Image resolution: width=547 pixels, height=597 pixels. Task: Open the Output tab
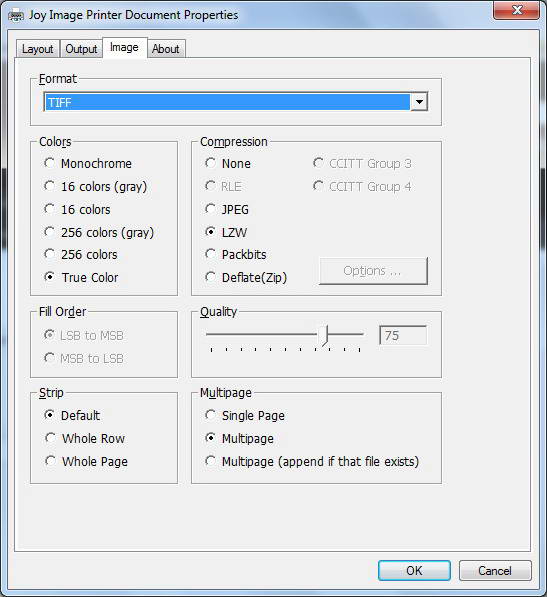tap(81, 49)
